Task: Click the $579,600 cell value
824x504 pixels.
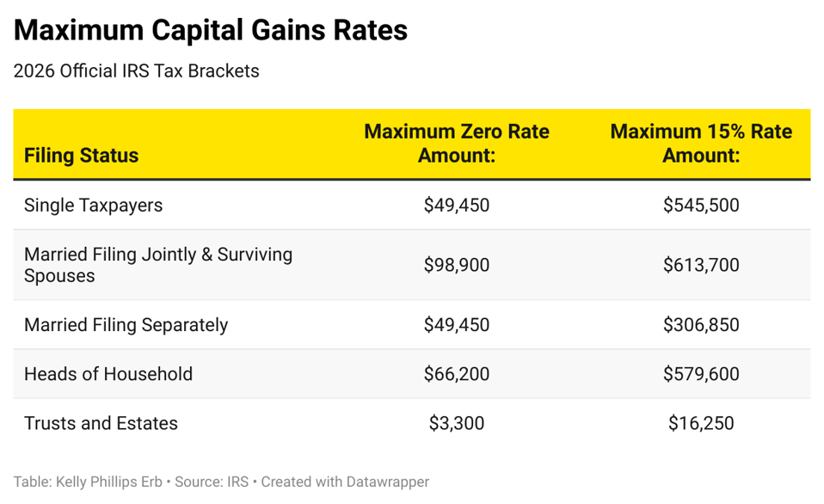Action: click(700, 374)
